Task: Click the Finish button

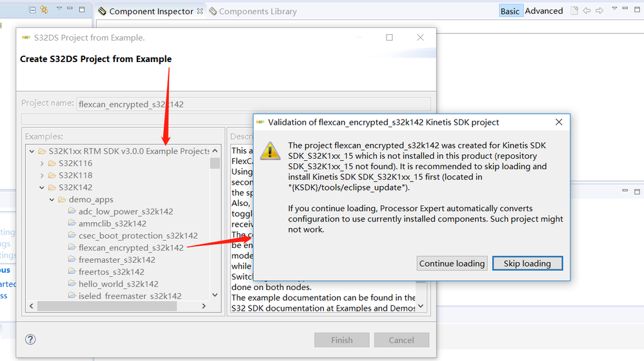Action: point(342,340)
